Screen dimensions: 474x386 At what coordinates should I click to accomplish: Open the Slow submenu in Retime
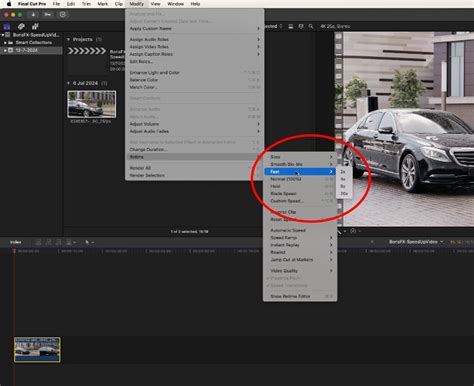pos(300,157)
